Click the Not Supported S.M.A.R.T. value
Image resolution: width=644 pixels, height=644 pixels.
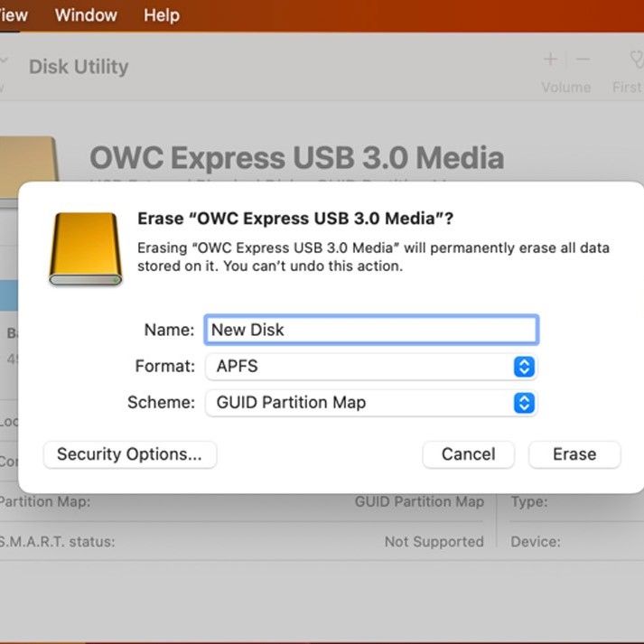coord(434,542)
